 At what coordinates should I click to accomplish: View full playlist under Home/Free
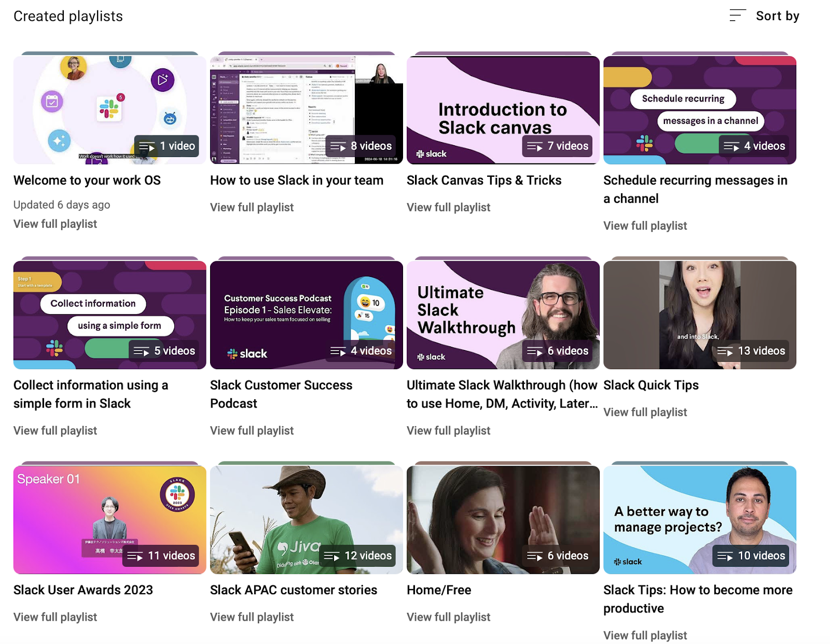(x=448, y=617)
